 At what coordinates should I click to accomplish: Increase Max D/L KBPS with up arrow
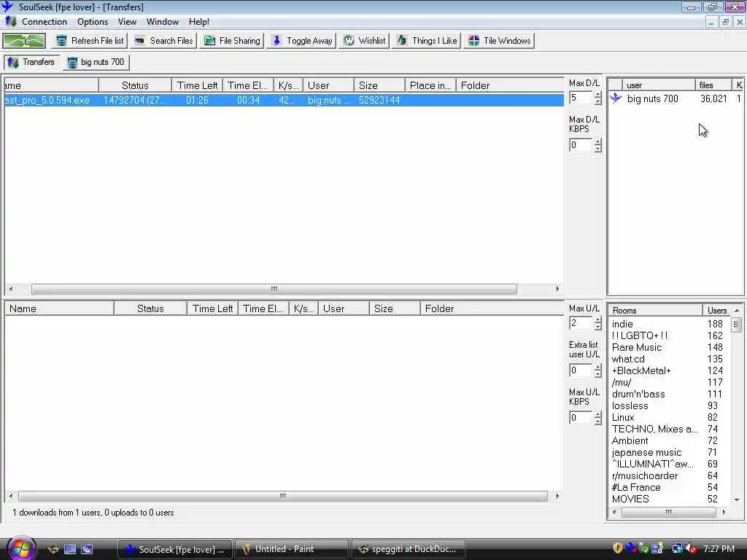(598, 142)
